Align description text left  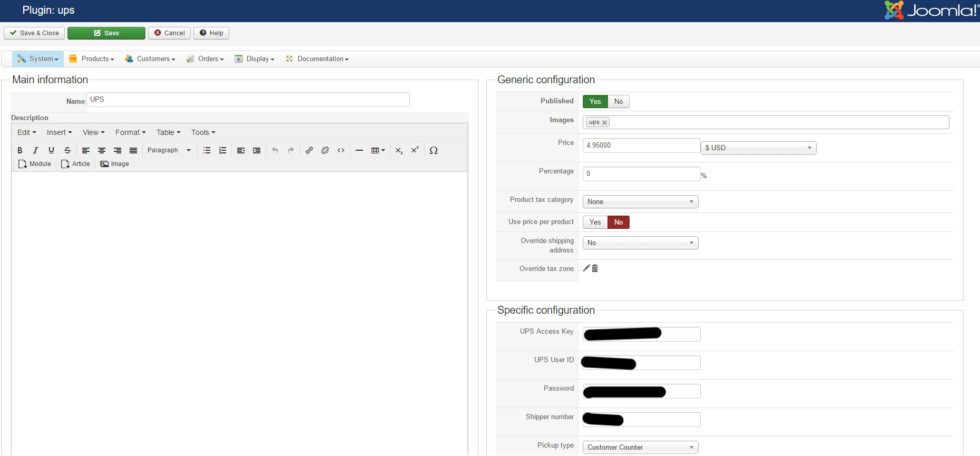pyautogui.click(x=86, y=150)
